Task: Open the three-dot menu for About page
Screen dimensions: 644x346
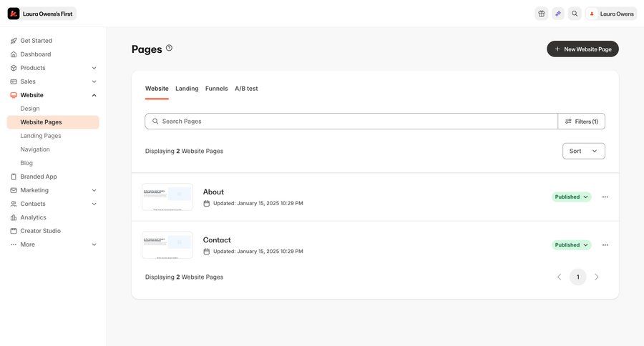Action: tap(605, 197)
